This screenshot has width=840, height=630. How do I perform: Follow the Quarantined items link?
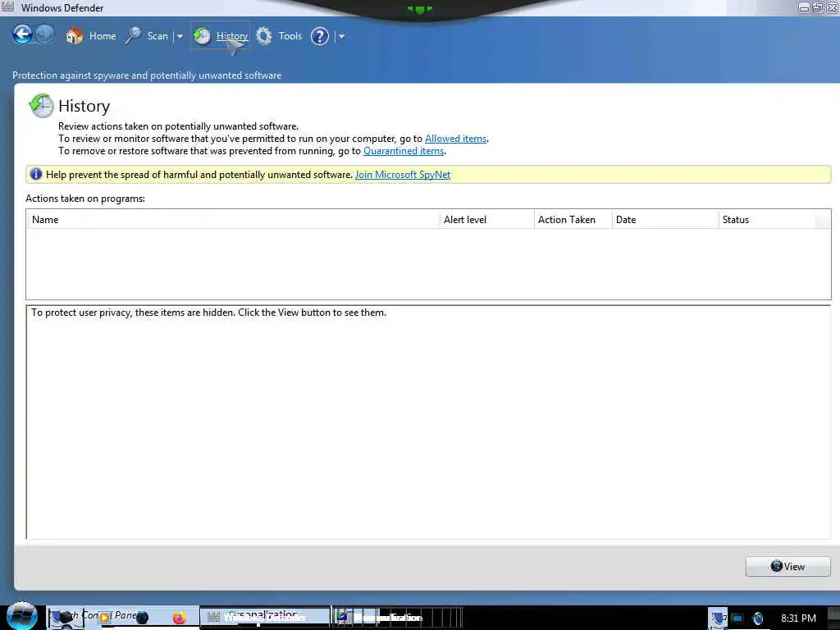point(404,151)
